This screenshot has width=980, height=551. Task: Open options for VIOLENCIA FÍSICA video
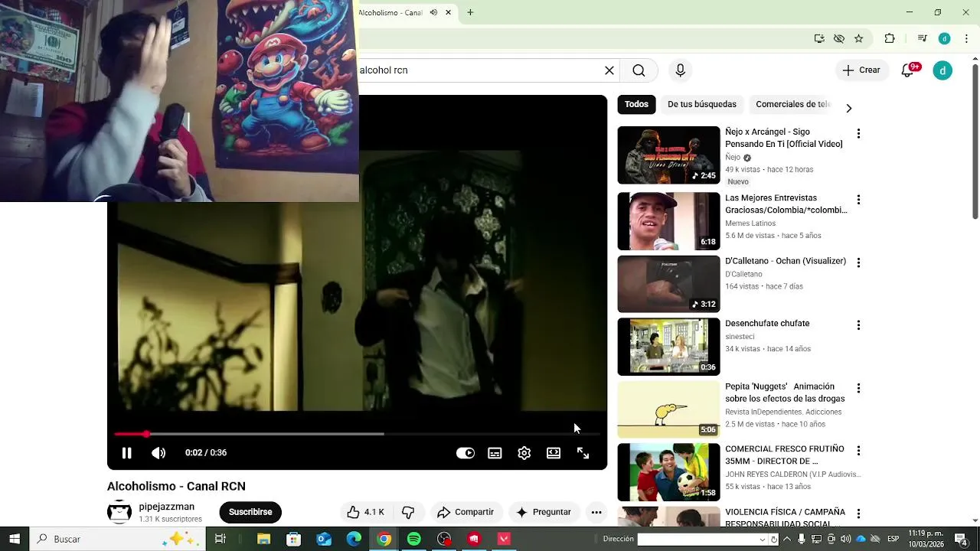[x=858, y=514]
